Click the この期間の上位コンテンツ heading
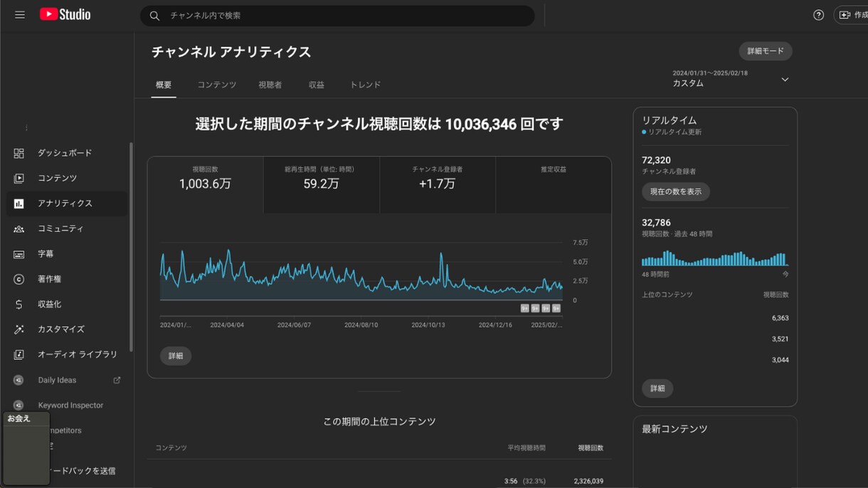Image resolution: width=868 pixels, height=488 pixels. click(379, 421)
